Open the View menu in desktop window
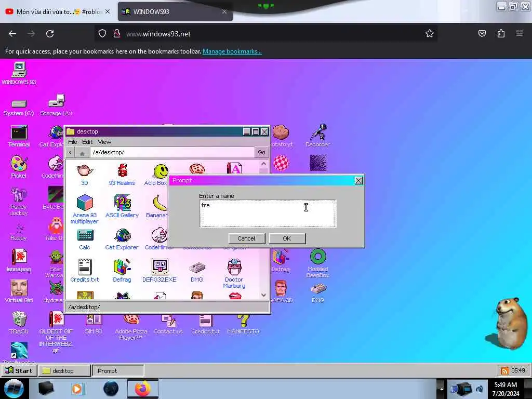The height and width of the screenshot is (399, 532). [104, 142]
